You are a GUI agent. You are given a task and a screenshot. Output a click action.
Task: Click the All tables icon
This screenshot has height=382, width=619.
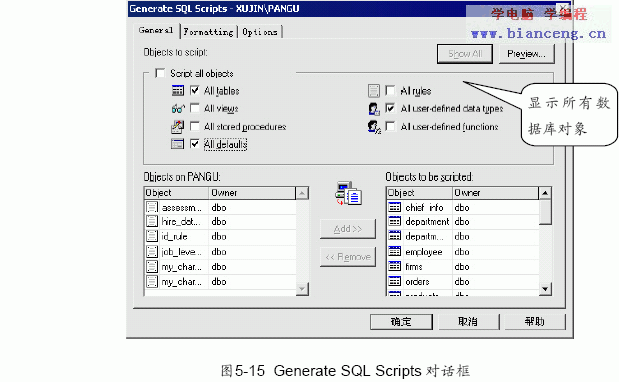(x=178, y=91)
